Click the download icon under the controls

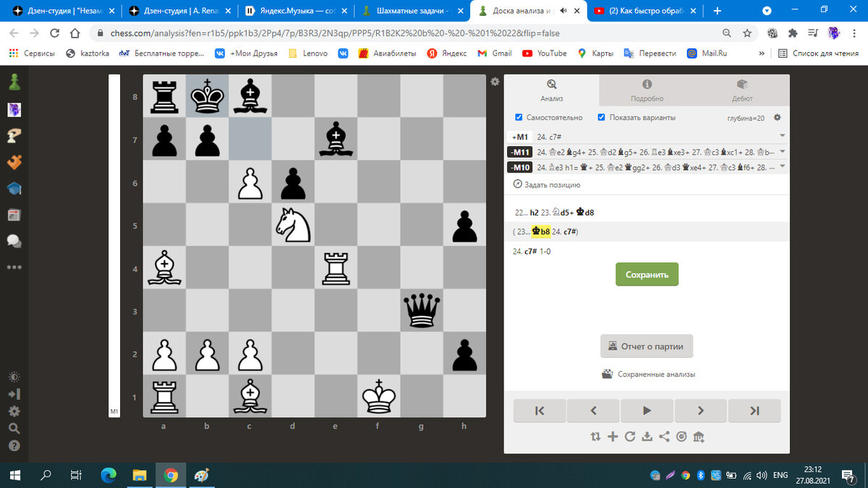click(x=647, y=437)
